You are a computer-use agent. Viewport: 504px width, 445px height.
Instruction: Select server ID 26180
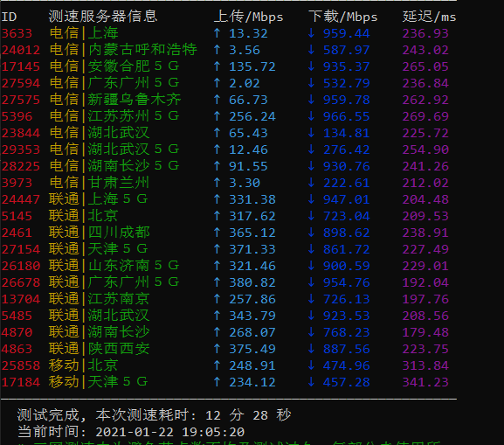pyautogui.click(x=21, y=266)
